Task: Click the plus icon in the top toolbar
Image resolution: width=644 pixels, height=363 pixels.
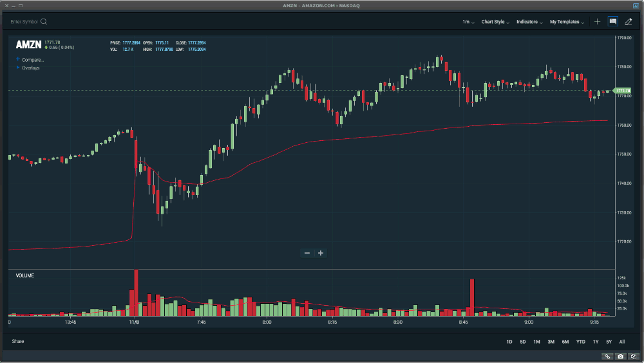Action: click(x=597, y=21)
